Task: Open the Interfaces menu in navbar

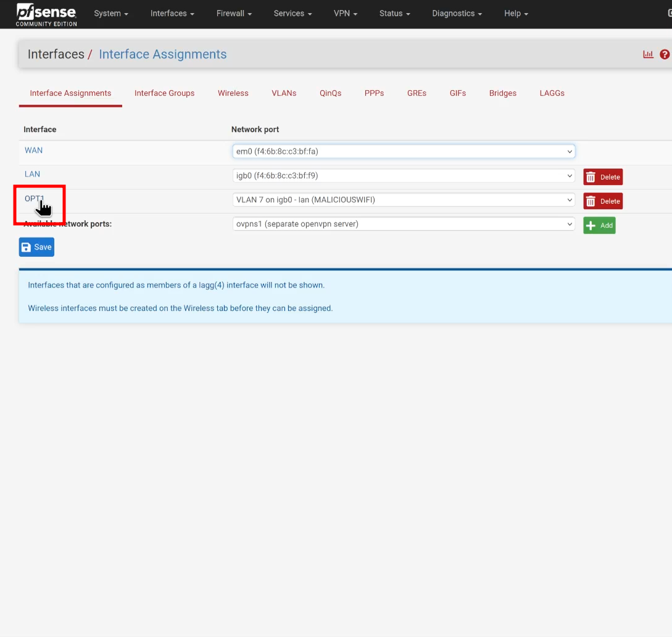Action: (172, 14)
